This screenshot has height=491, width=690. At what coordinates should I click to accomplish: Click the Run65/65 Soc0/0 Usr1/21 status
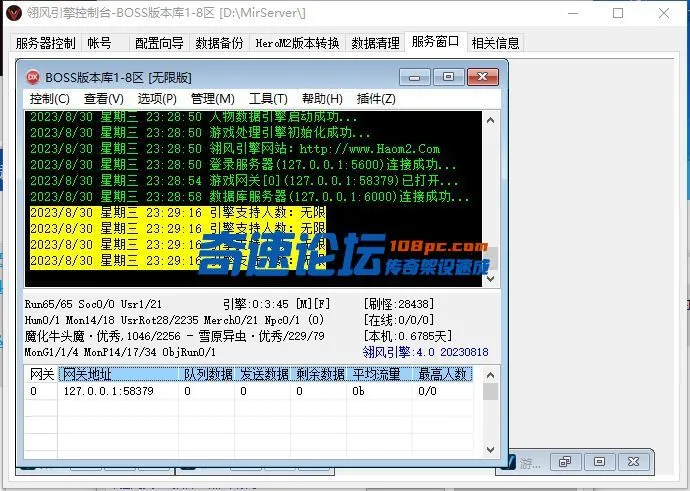coord(93,304)
